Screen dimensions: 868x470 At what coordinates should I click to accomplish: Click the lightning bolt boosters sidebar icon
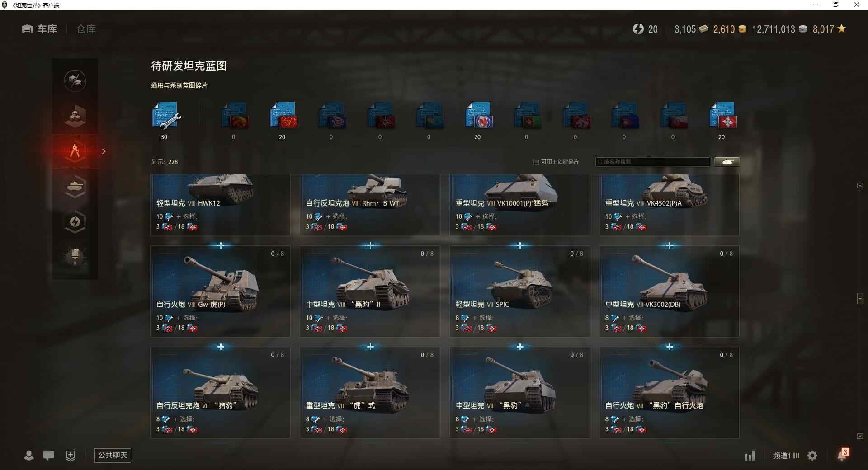(75, 221)
